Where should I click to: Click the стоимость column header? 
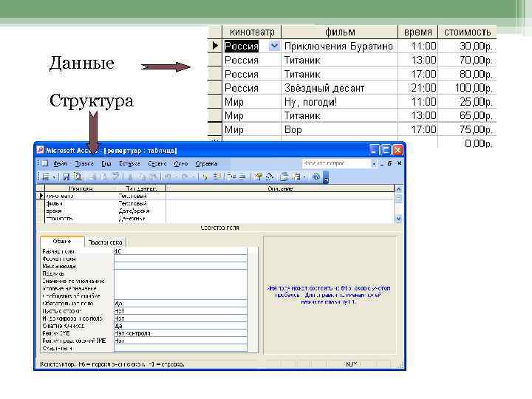467,32
